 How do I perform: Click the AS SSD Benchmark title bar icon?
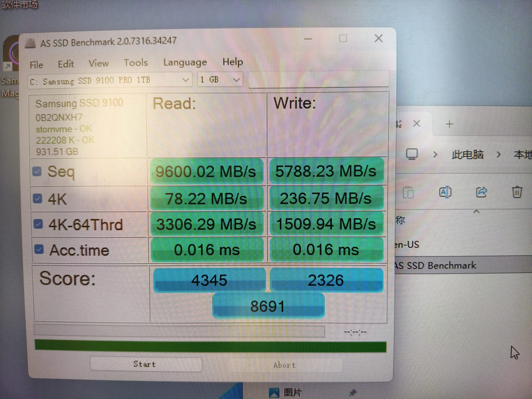tap(31, 44)
